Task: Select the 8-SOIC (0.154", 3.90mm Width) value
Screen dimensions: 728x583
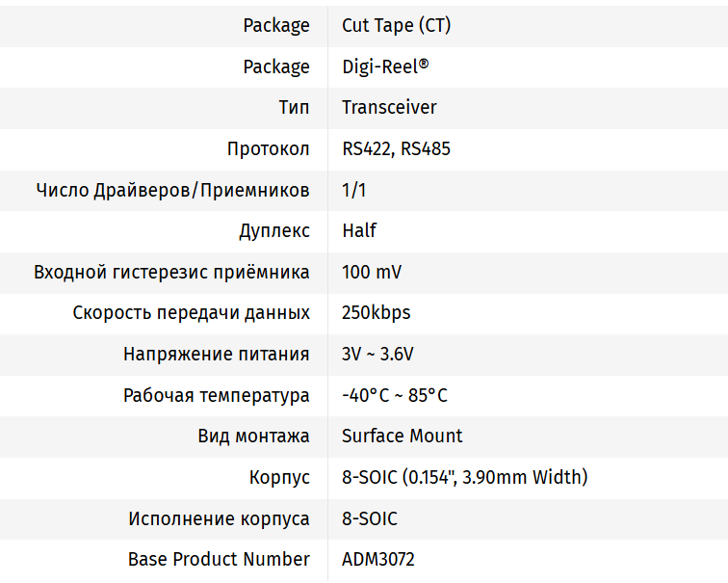Action: pos(464,478)
